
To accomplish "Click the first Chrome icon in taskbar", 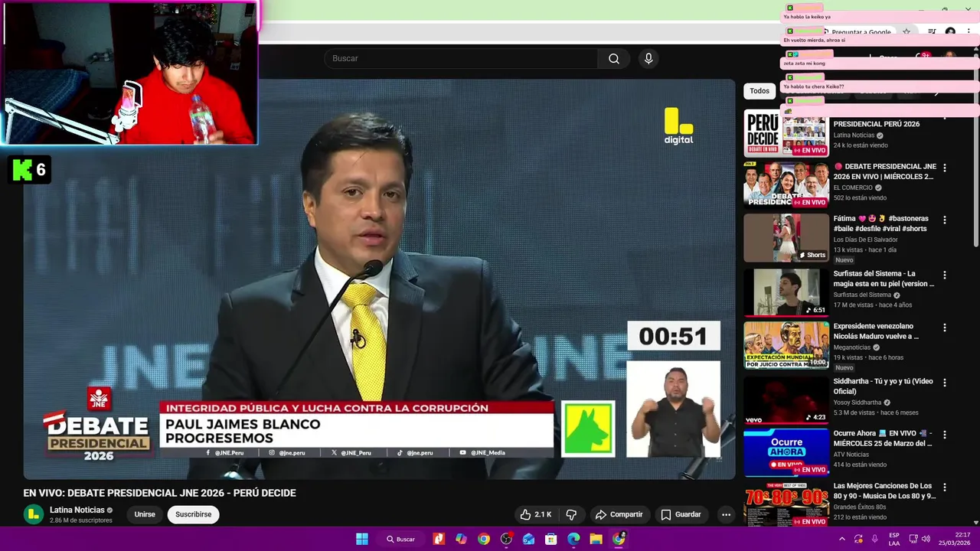I will tap(484, 539).
